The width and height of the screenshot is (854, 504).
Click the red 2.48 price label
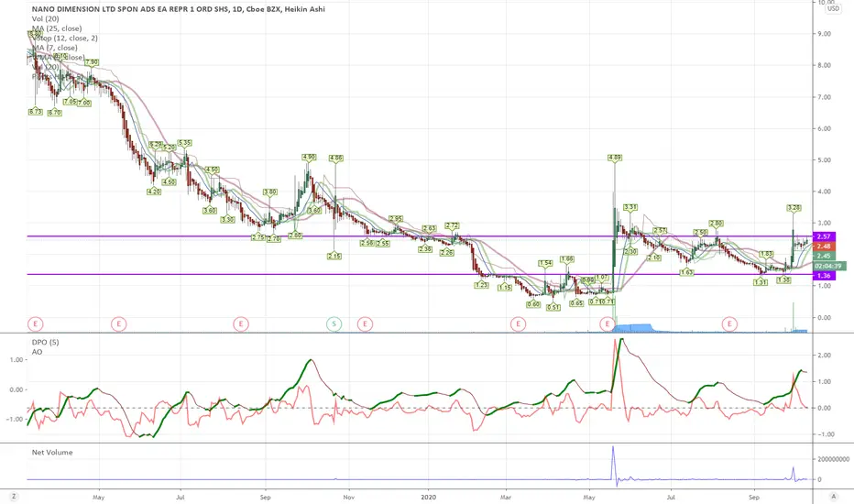pos(824,247)
